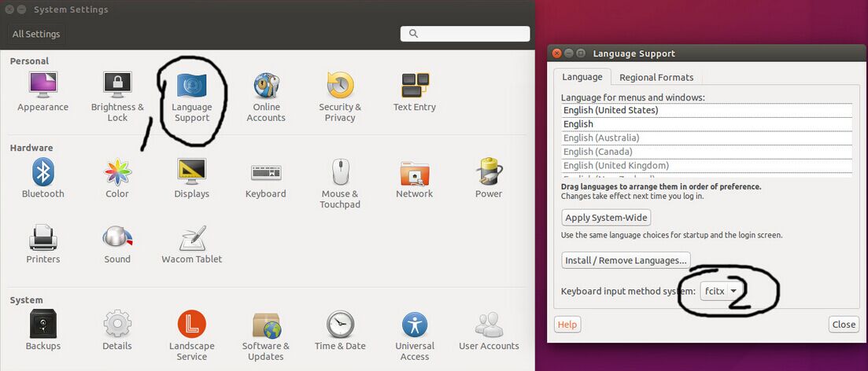Open Text Entry settings
This screenshot has height=371, width=868.
415,92
